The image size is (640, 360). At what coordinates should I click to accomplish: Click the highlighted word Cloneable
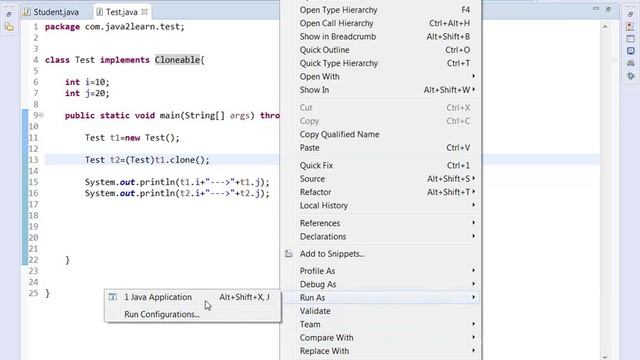(x=177, y=60)
